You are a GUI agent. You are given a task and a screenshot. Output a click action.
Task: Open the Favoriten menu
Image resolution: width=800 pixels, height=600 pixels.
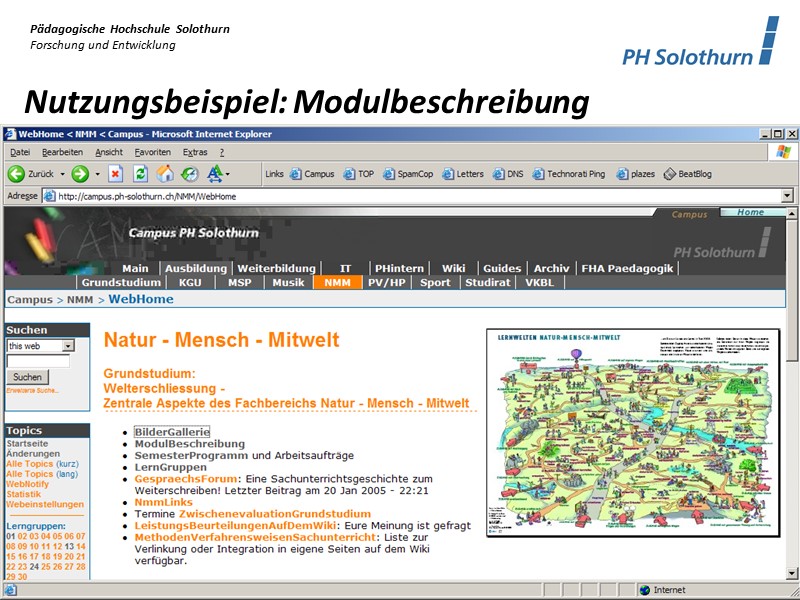pyautogui.click(x=153, y=152)
